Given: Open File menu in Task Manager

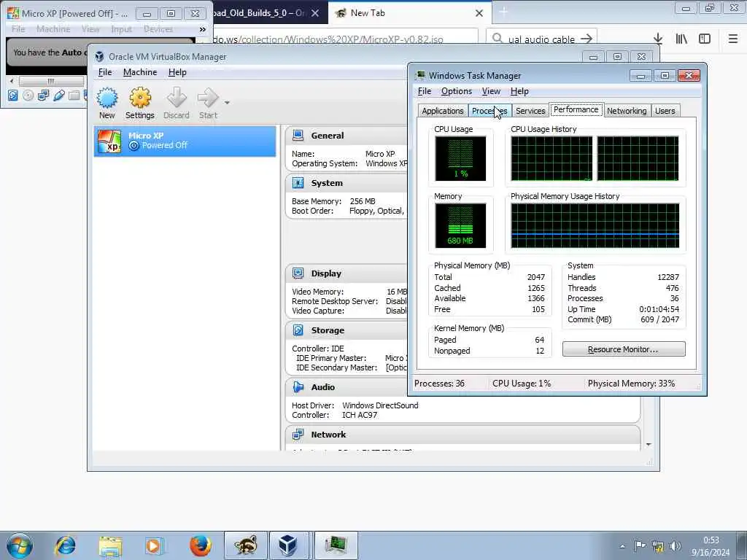Looking at the screenshot, I should pyautogui.click(x=425, y=91).
